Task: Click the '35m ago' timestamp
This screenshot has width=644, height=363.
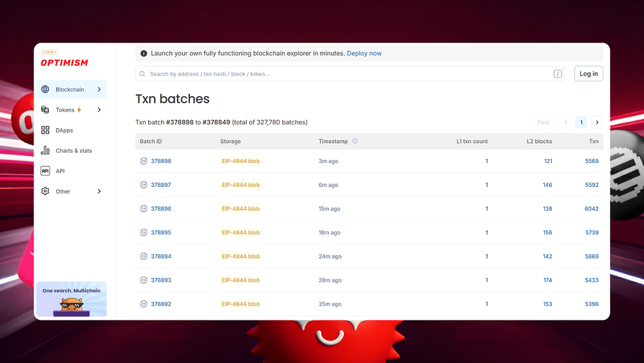Action: [330, 304]
